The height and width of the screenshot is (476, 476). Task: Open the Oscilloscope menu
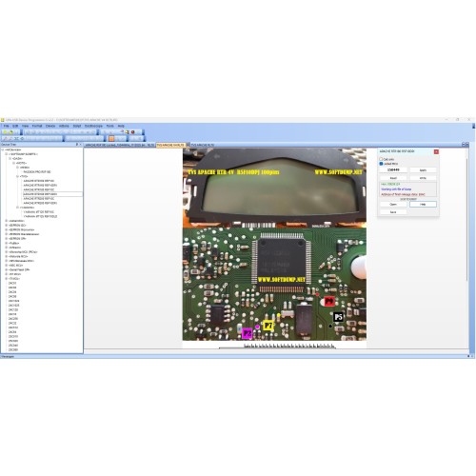(93, 126)
